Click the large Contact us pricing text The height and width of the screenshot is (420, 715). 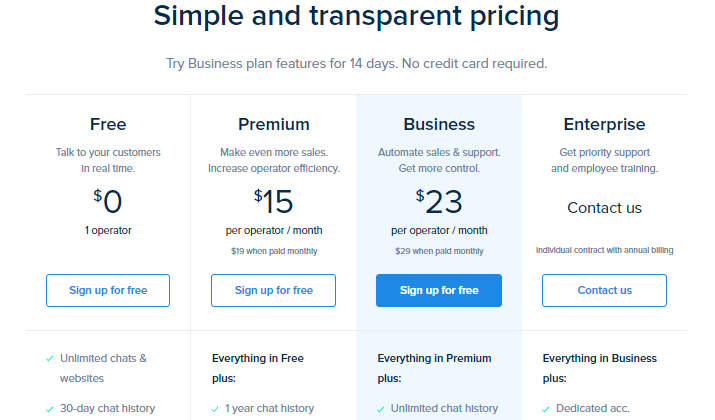tap(604, 208)
